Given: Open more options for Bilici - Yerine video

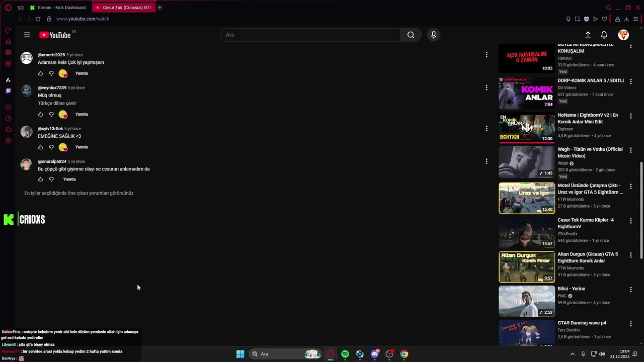Looking at the screenshot, I should [630, 290].
